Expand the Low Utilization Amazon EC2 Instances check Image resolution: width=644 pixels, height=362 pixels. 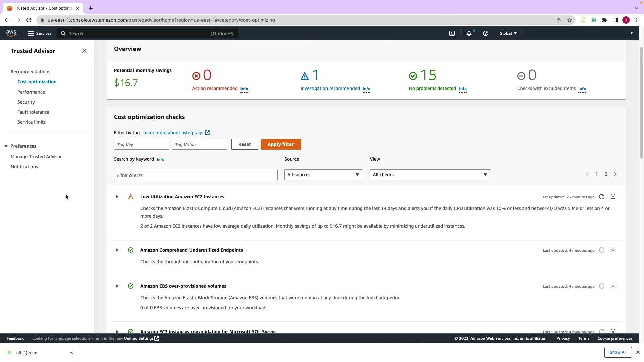coord(117,197)
